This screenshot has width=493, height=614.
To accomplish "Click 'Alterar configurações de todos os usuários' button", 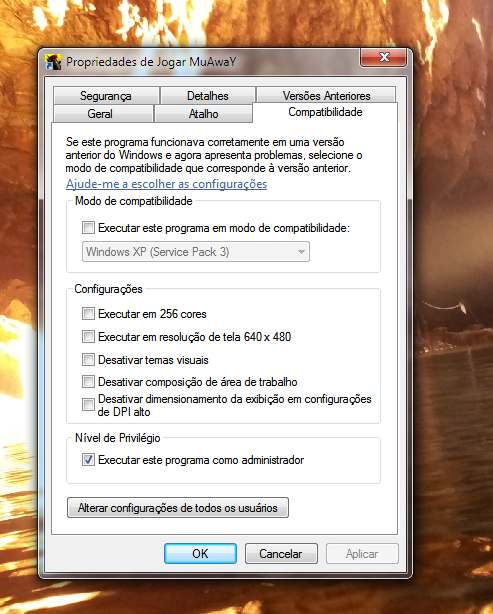I will 178,507.
